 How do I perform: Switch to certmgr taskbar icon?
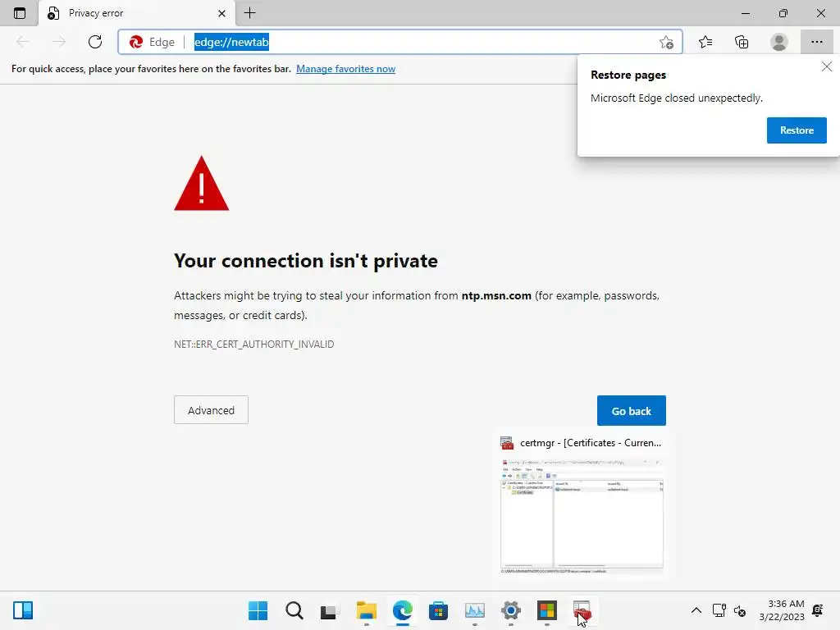coord(582,610)
